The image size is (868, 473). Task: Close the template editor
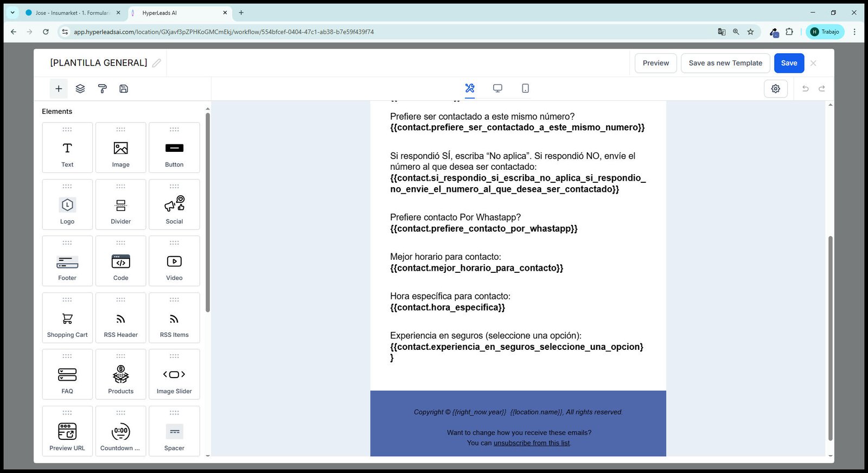813,63
